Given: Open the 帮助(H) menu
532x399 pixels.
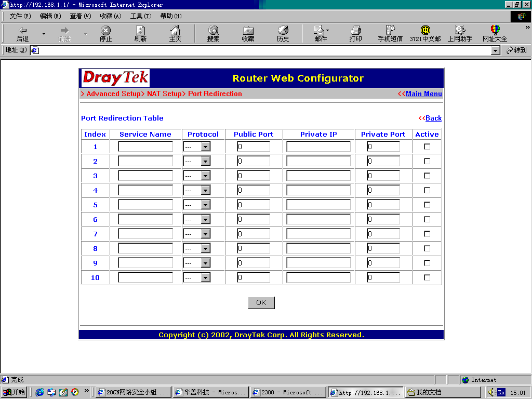Looking at the screenshot, I should tap(171, 16).
